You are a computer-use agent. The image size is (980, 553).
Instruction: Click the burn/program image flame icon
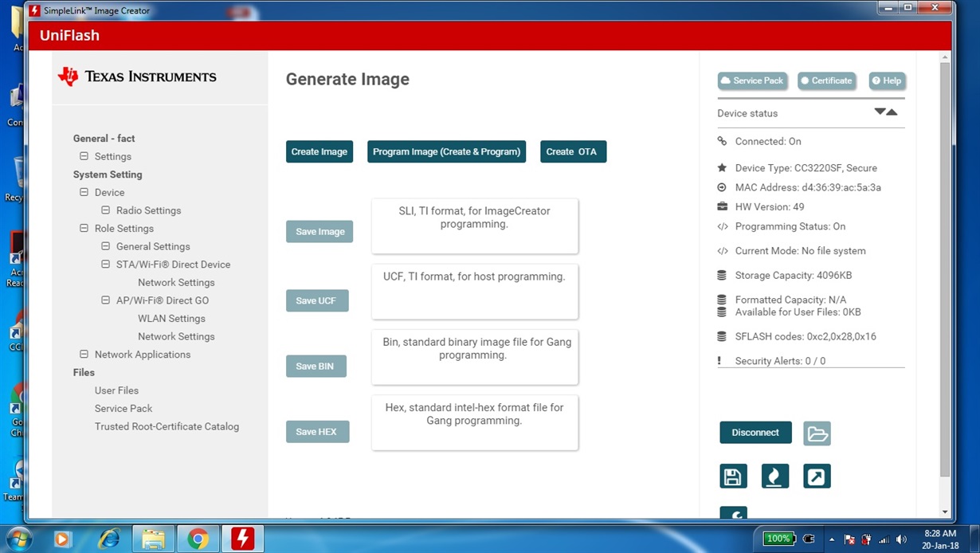click(774, 477)
